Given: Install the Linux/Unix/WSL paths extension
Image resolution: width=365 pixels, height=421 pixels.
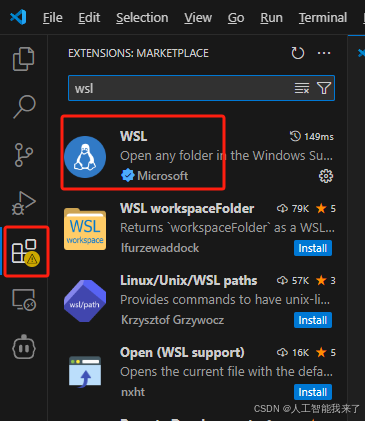Looking at the screenshot, I should pos(313,320).
